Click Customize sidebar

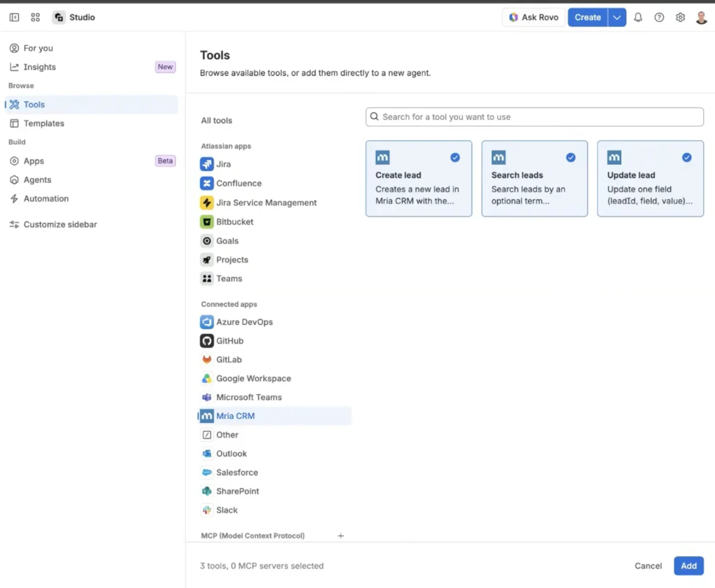(x=92, y=224)
